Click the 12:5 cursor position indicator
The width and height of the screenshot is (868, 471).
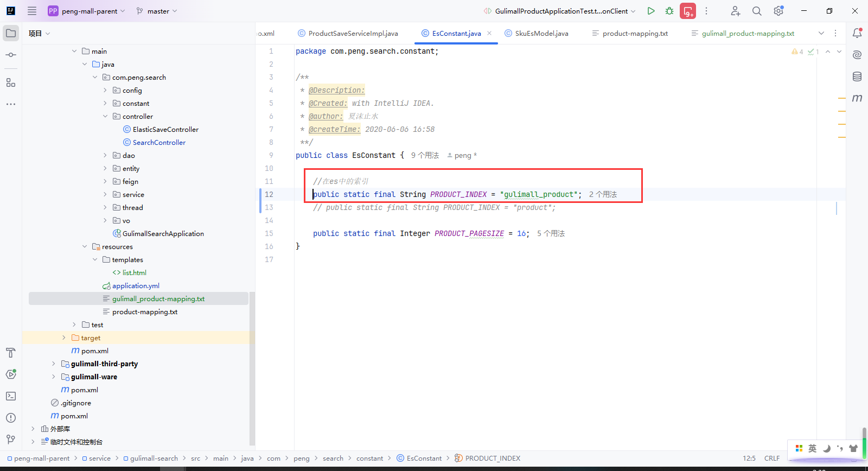point(749,458)
